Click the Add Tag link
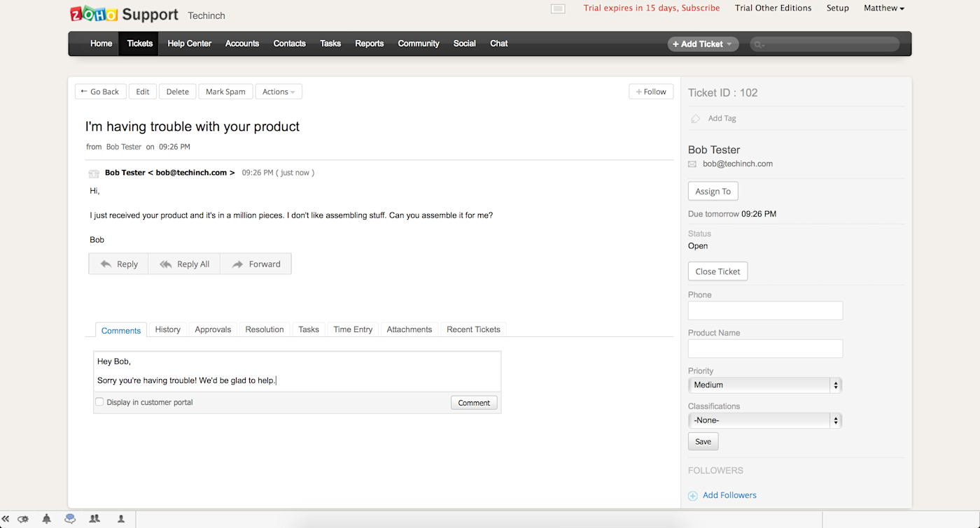Viewport: 980px width, 528px height. click(x=722, y=118)
